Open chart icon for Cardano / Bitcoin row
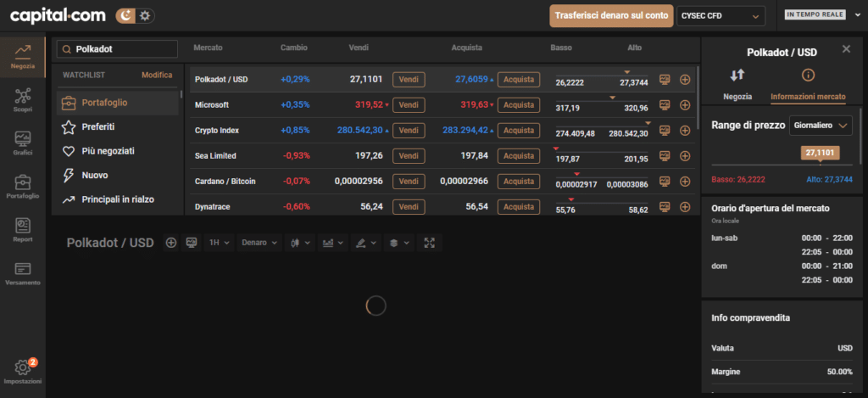 point(665,182)
